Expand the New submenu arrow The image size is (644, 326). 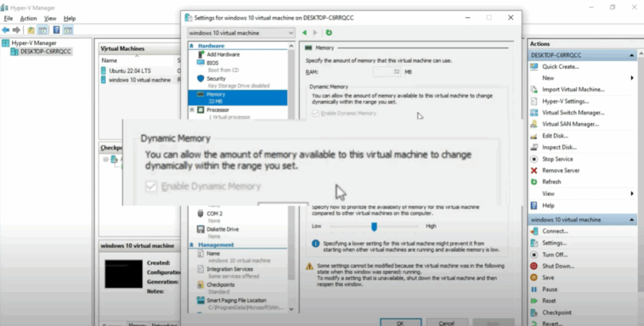[x=631, y=78]
